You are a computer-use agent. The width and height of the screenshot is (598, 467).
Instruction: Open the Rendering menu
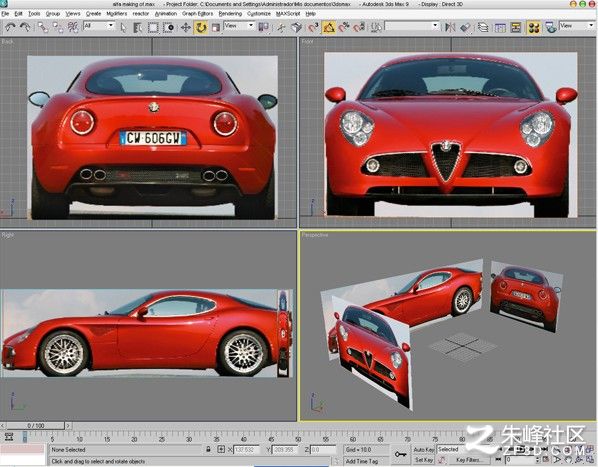pyautogui.click(x=230, y=14)
